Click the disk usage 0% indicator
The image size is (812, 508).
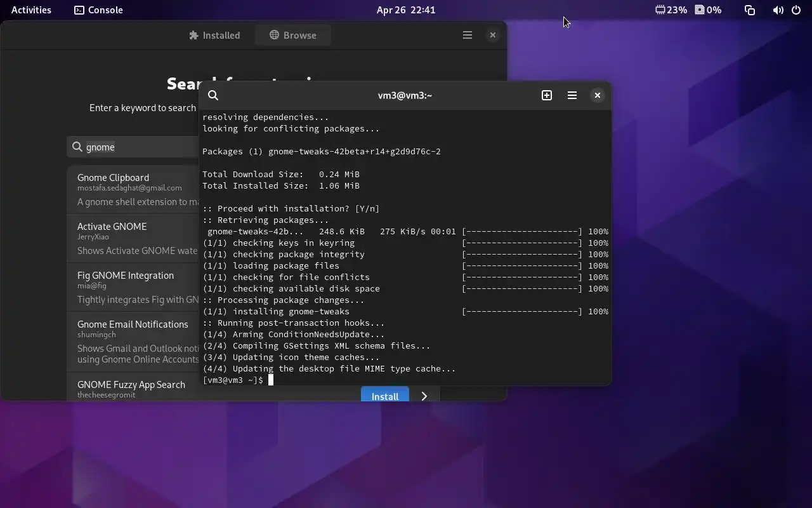point(708,10)
